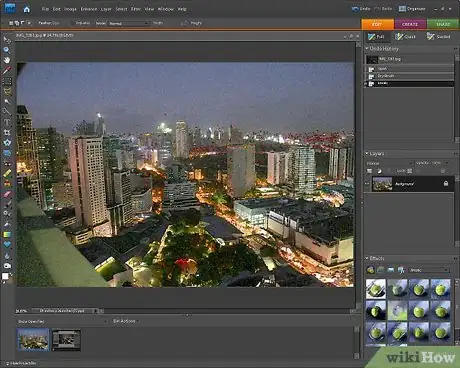
Task: Select the Clone Stamp tool
Action: point(7,184)
